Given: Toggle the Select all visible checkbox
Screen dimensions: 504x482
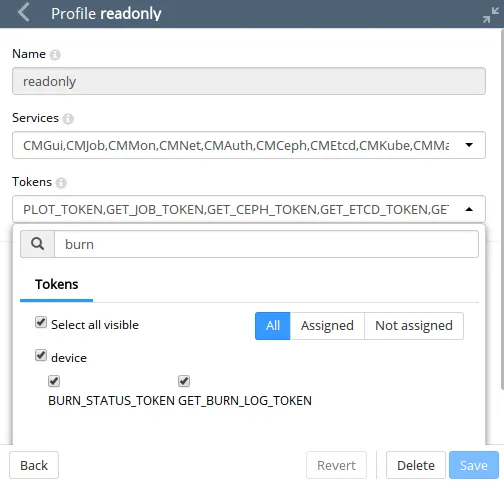Looking at the screenshot, I should coord(41,322).
